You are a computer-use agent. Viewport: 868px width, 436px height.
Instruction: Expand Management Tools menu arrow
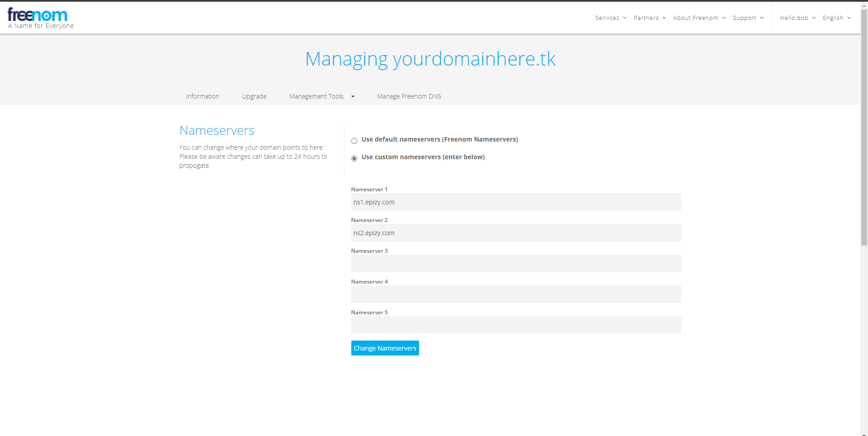[x=353, y=96]
